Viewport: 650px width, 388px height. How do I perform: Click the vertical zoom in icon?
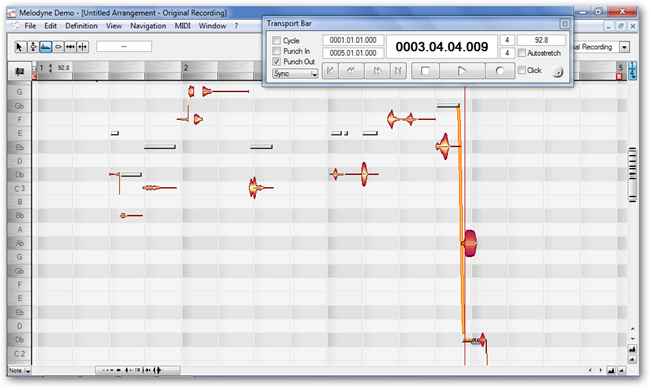[632, 349]
